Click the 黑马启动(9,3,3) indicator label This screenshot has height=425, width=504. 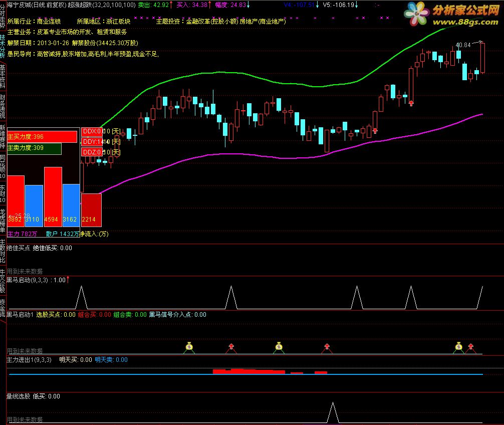pos(27,280)
